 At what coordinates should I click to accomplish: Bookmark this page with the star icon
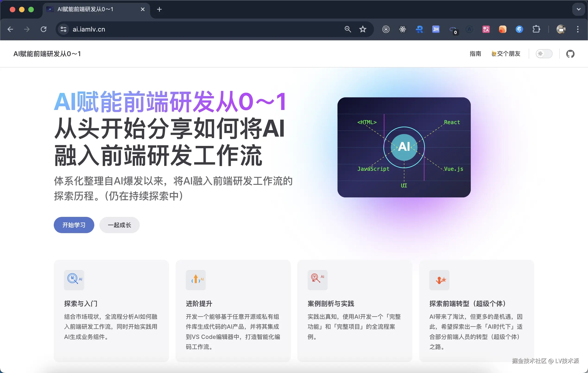pyautogui.click(x=363, y=29)
